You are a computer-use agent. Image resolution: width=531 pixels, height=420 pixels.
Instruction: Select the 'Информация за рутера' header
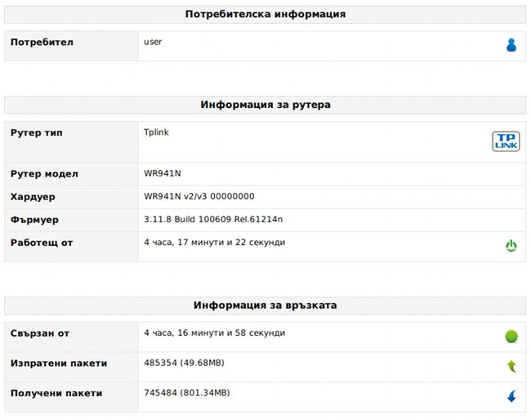pyautogui.click(x=265, y=105)
